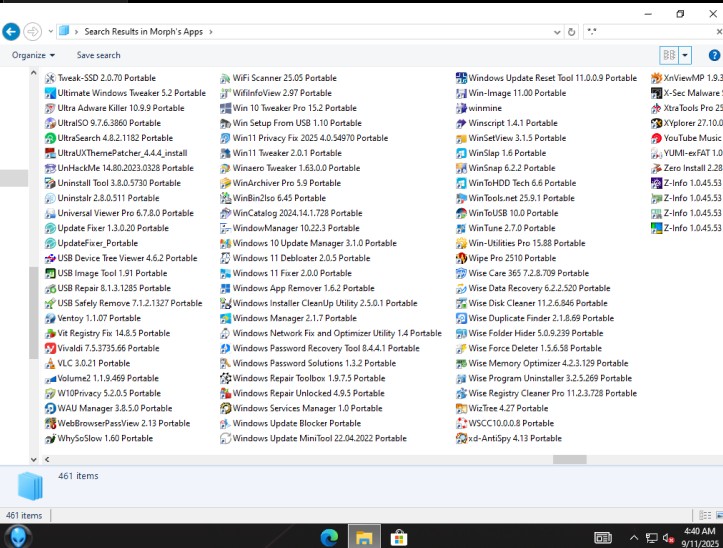
Task: Click the WiFi Scanner 25.05 Portable icon
Action: (225, 78)
